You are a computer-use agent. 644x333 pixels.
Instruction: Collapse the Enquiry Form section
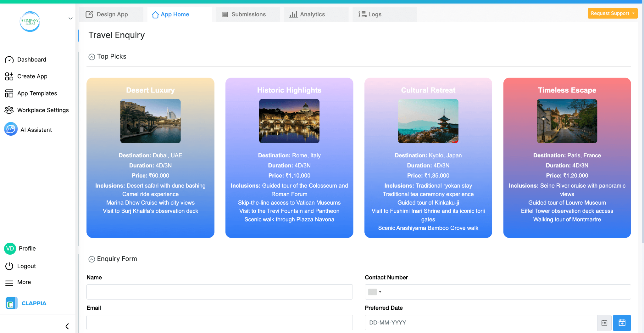[92, 259]
